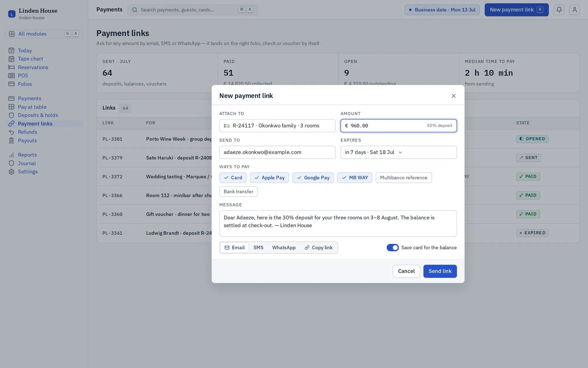588x368 pixels.
Task: Click the SENT state badge
Action: [528, 158]
